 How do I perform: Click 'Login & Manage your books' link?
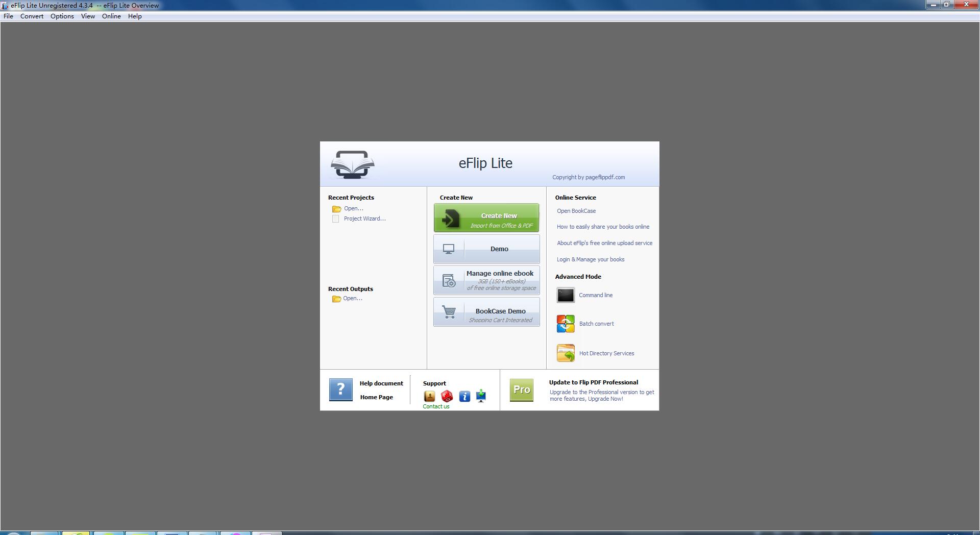coord(591,259)
